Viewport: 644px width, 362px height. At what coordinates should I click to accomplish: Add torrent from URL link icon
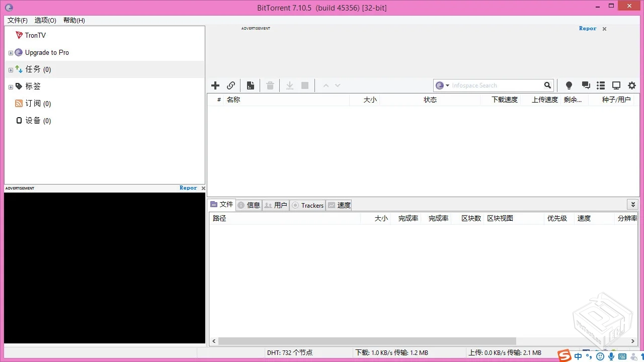[x=231, y=85]
